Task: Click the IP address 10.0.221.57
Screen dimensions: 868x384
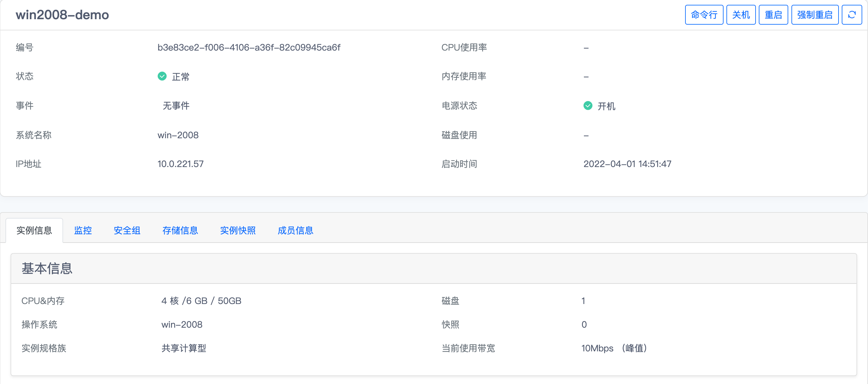Action: pos(180,164)
